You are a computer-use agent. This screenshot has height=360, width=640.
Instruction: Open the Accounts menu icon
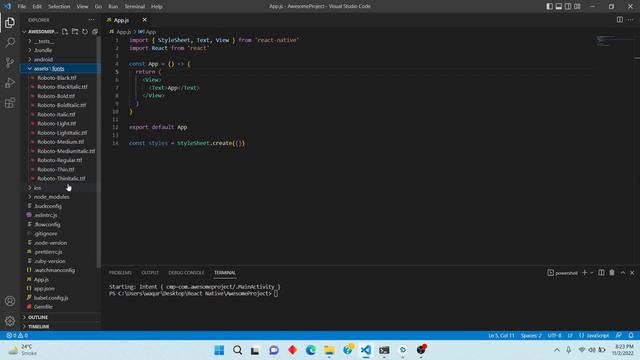(10, 301)
